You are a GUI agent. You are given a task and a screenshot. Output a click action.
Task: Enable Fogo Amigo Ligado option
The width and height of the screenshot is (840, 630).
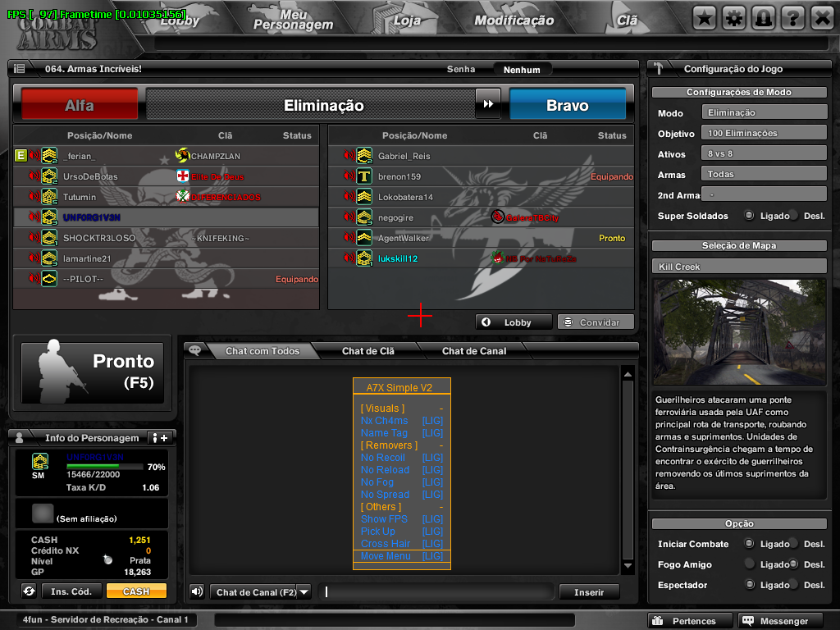(x=749, y=564)
